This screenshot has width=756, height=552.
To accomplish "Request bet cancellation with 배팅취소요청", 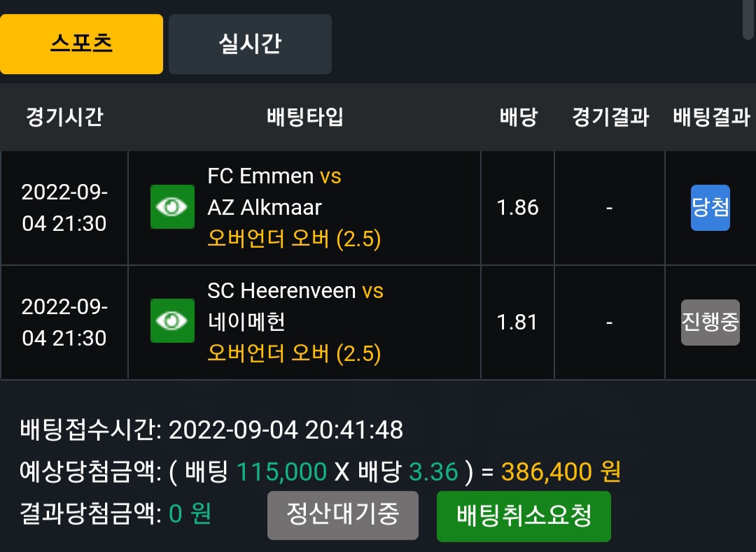I will pyautogui.click(x=524, y=516).
